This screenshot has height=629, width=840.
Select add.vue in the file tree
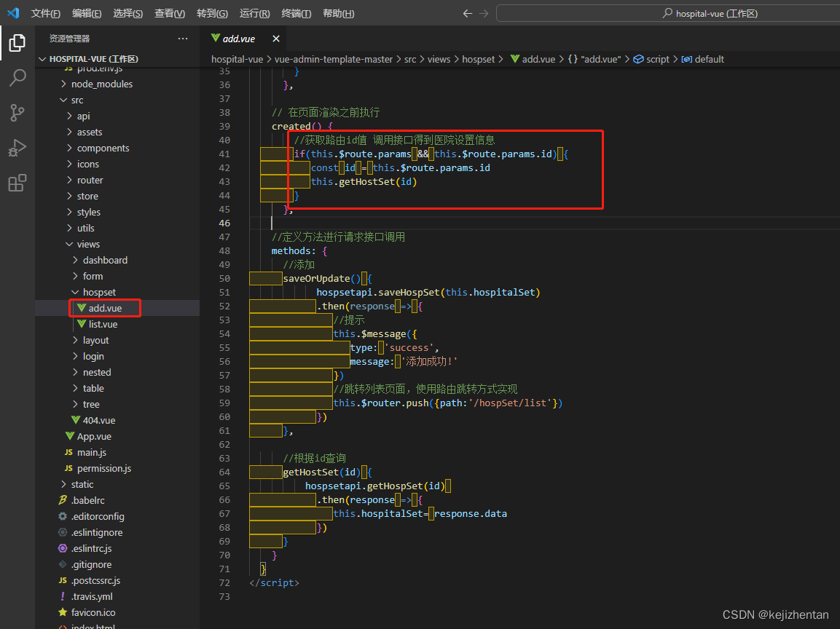click(x=105, y=309)
